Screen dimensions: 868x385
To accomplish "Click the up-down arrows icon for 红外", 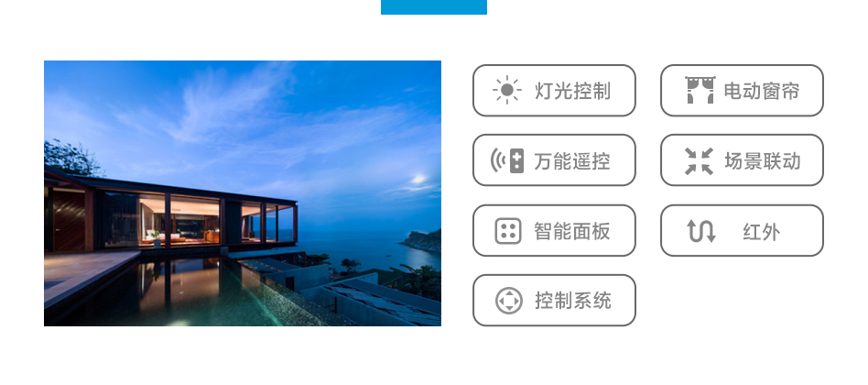I will (700, 231).
